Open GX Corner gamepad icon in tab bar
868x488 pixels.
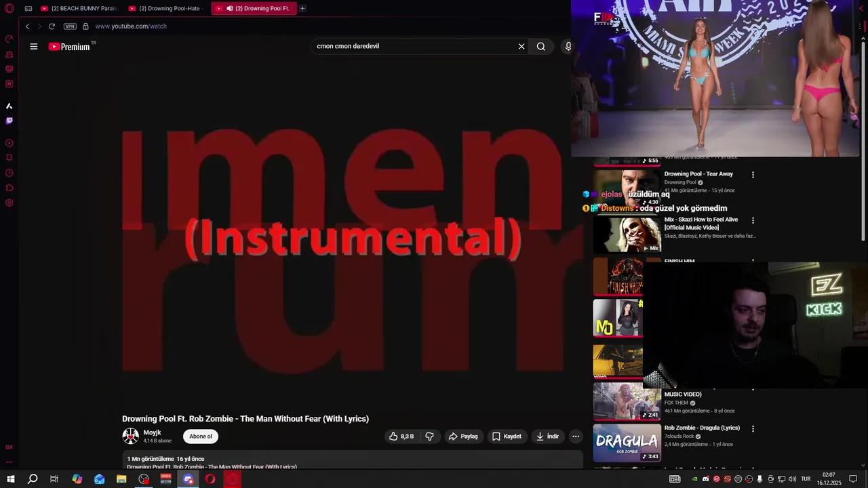coord(28,8)
